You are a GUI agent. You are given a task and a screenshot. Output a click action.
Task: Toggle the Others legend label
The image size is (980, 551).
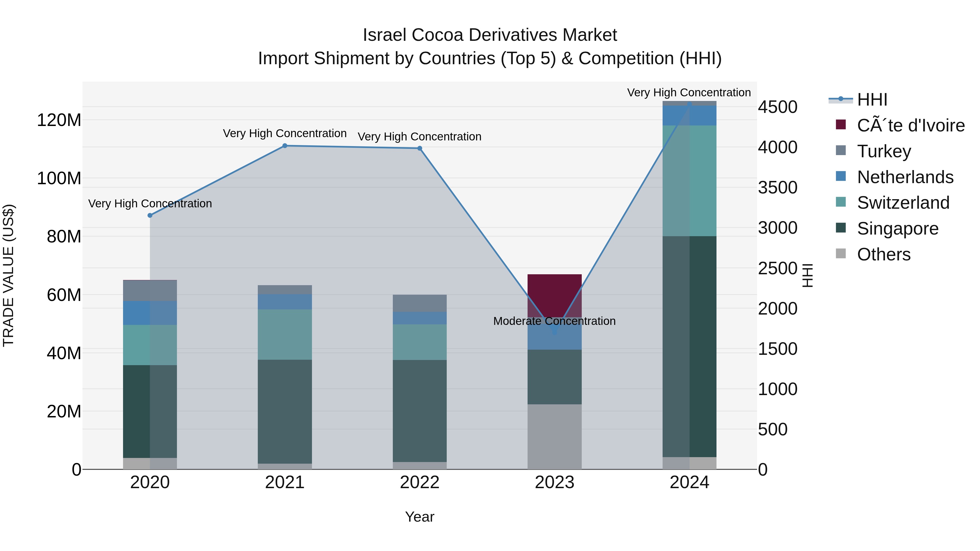tap(884, 254)
